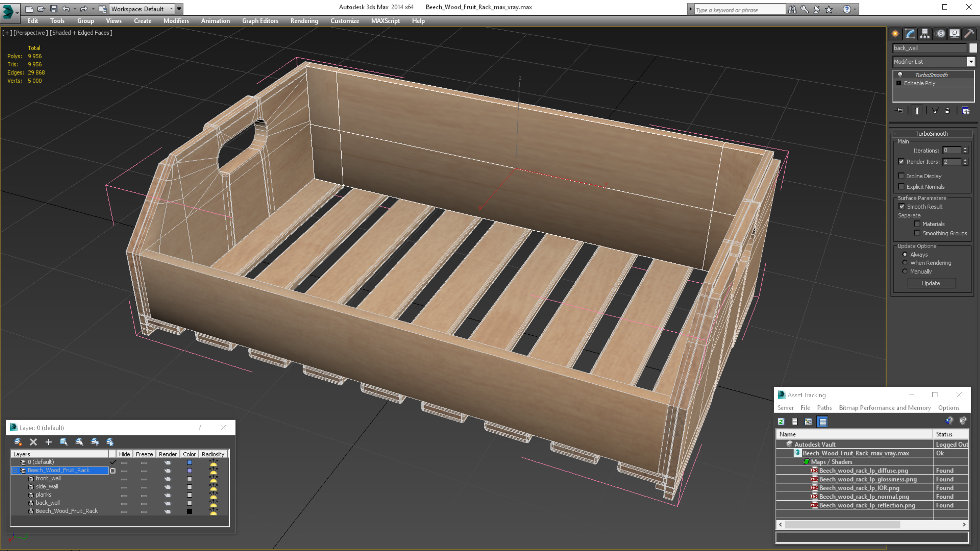Click the back_wall object color swatch
Image resolution: width=980 pixels, height=551 pixels.
189,503
